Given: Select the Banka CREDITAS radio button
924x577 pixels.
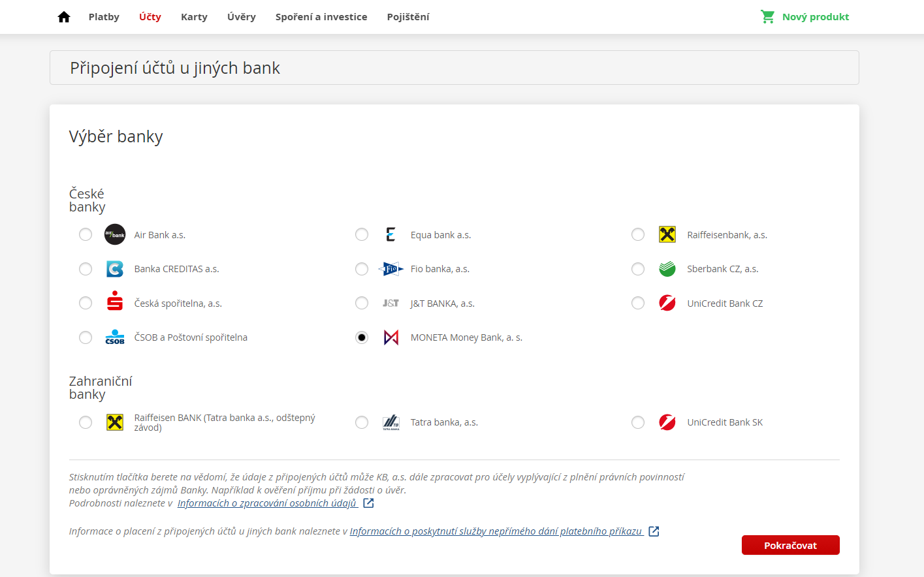Looking at the screenshot, I should tap(86, 269).
